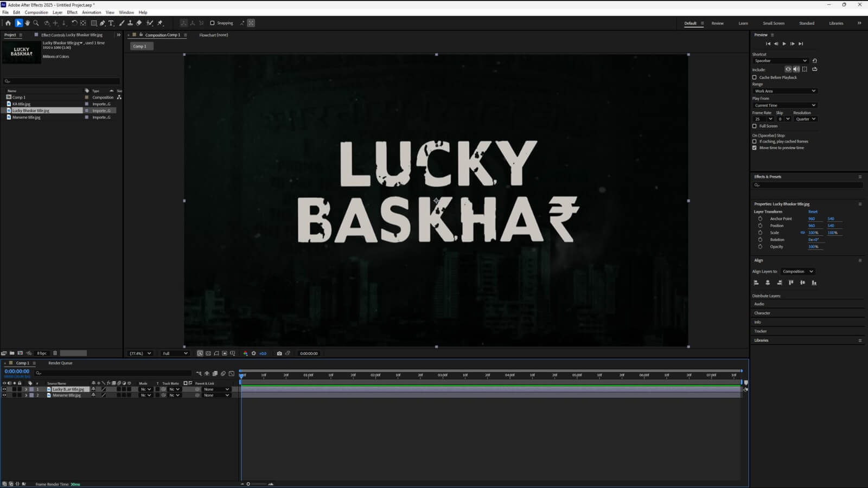Click the Home icon in toolbar
Image resolution: width=868 pixels, height=488 pixels.
8,23
